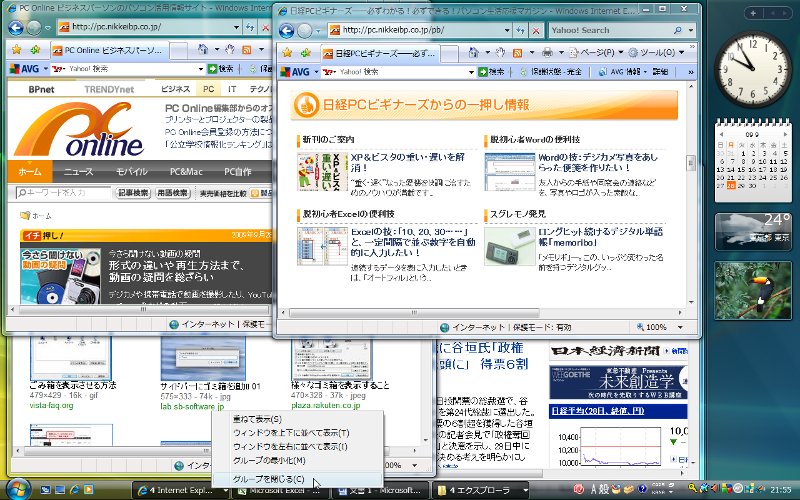Open XP&ビスタの重い・遅いを解消 article link
The width and height of the screenshot is (800, 500).
(x=408, y=162)
